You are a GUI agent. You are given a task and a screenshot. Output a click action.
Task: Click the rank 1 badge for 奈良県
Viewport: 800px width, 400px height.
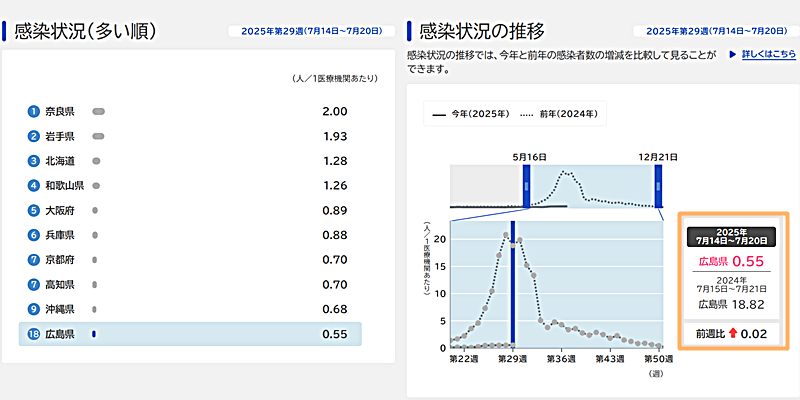[33, 111]
